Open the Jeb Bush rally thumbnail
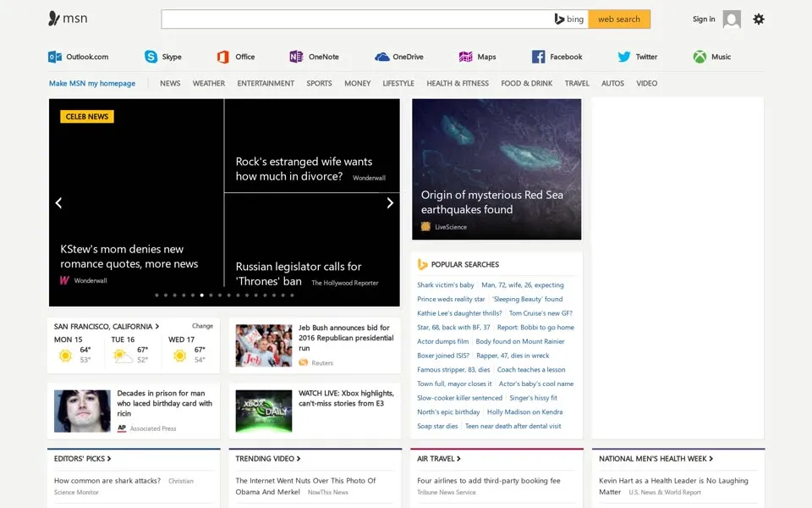The height and width of the screenshot is (508, 812). click(x=264, y=345)
